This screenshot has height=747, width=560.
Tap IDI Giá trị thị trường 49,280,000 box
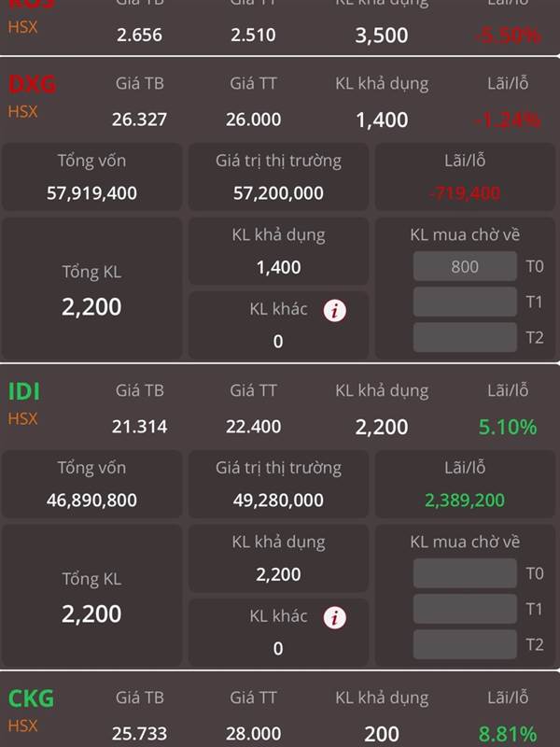click(278, 484)
